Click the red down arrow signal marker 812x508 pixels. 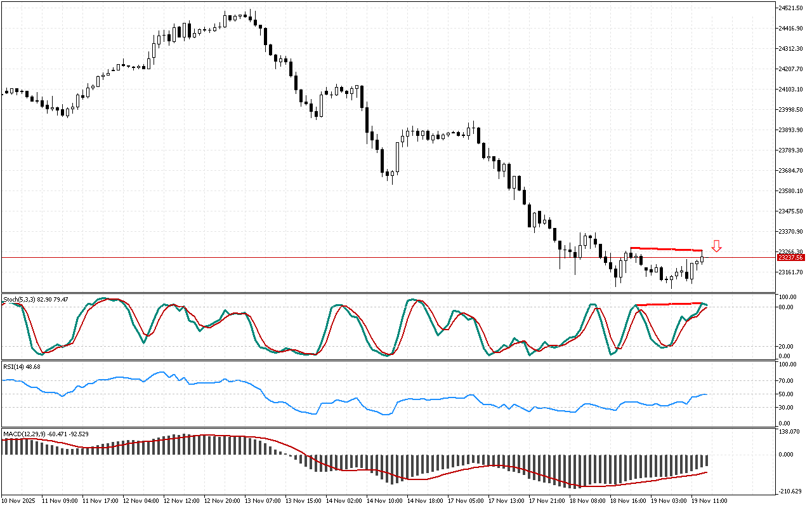point(716,246)
